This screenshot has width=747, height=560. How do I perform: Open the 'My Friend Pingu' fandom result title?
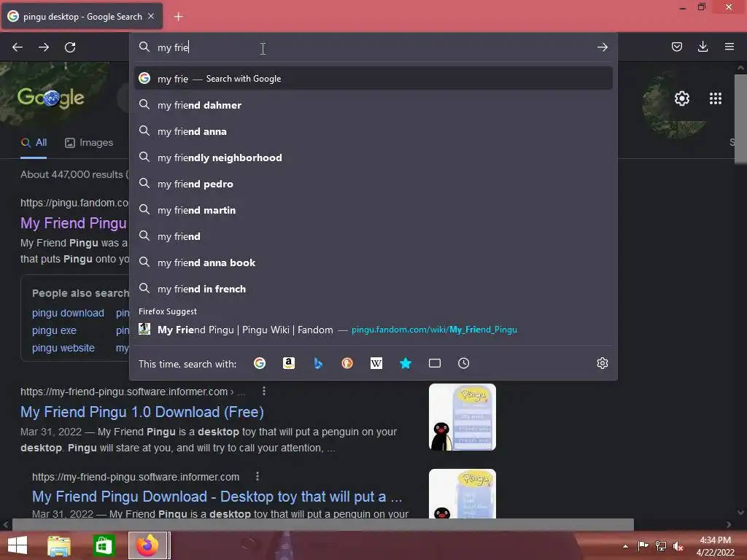click(74, 223)
